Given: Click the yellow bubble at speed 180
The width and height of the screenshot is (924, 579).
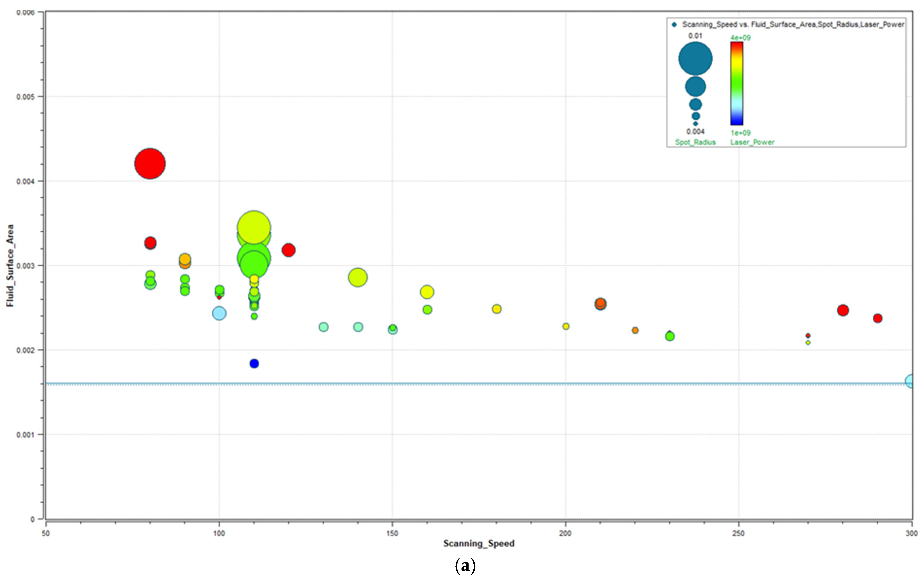Looking at the screenshot, I should pos(496,309).
